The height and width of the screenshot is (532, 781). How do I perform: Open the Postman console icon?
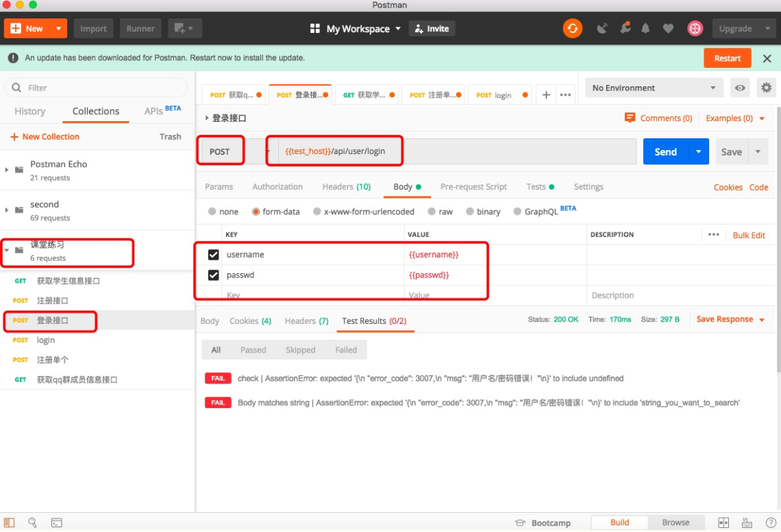click(57, 522)
